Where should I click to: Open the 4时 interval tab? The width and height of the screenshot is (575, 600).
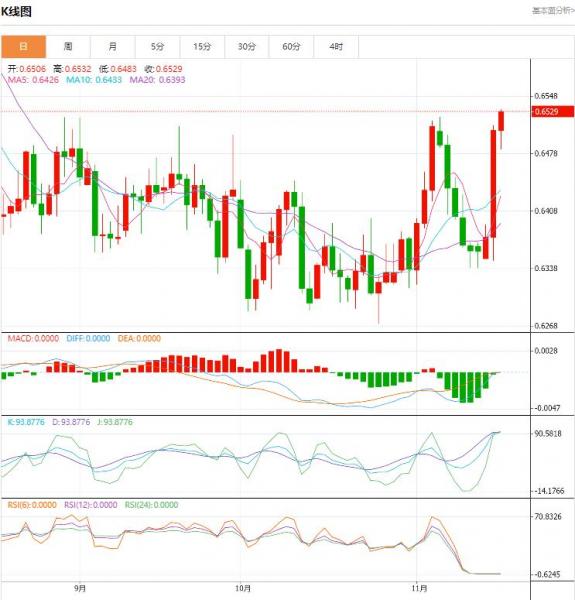coord(336,47)
